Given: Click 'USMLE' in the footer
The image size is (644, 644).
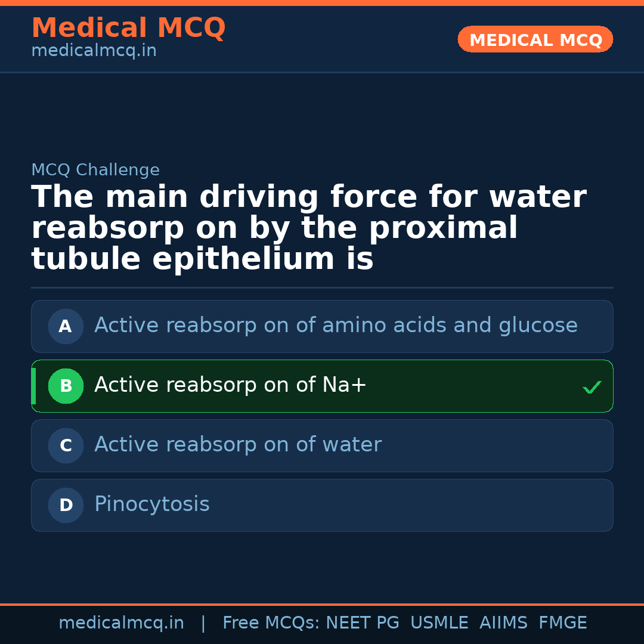Looking at the screenshot, I should (x=439, y=623).
